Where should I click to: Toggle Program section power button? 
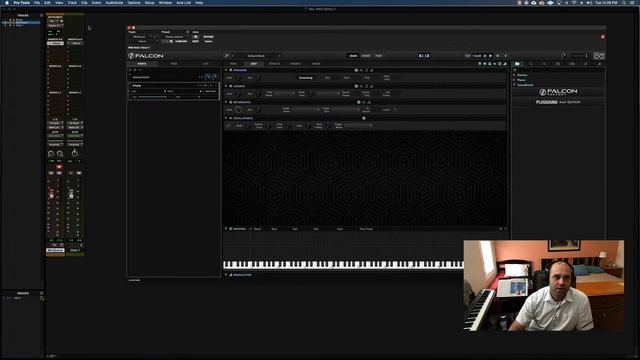pos(231,70)
